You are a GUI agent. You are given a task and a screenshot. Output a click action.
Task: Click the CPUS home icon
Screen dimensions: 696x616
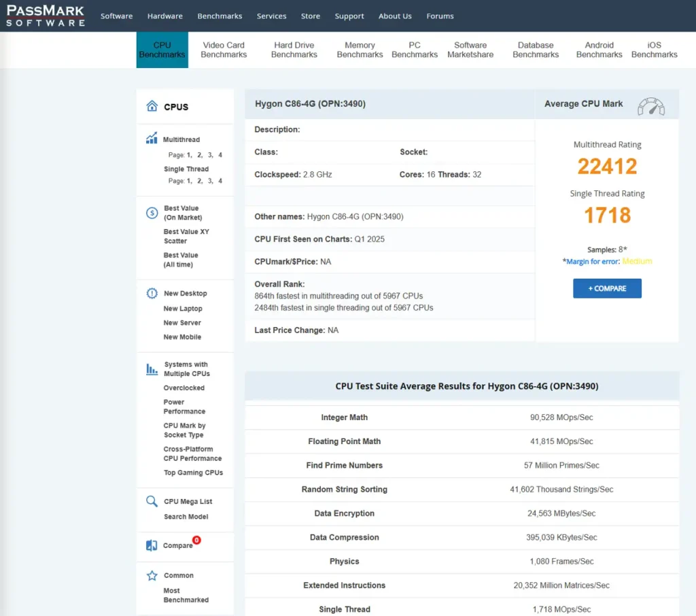coord(152,105)
